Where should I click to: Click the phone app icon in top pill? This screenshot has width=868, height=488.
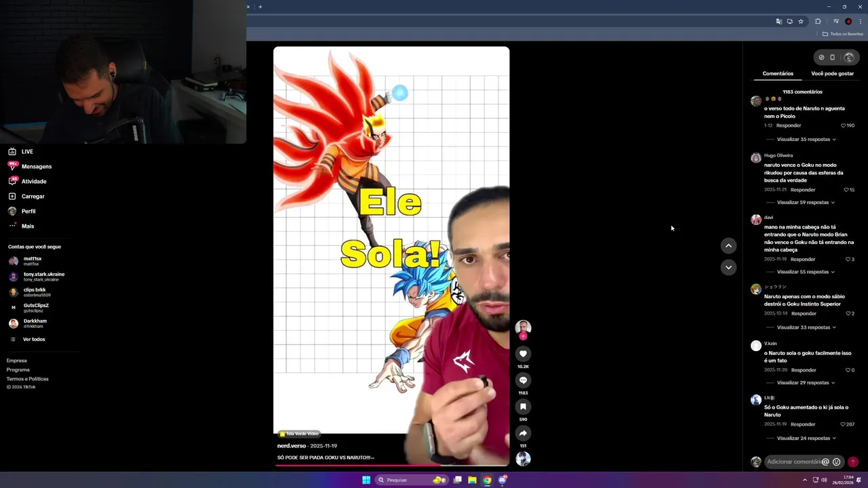[x=833, y=58]
